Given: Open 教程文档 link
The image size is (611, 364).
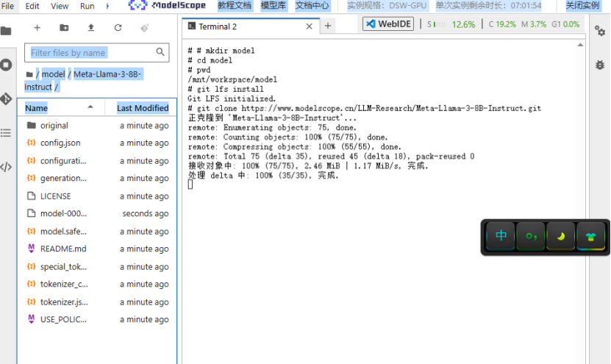Looking at the screenshot, I should (235, 5).
